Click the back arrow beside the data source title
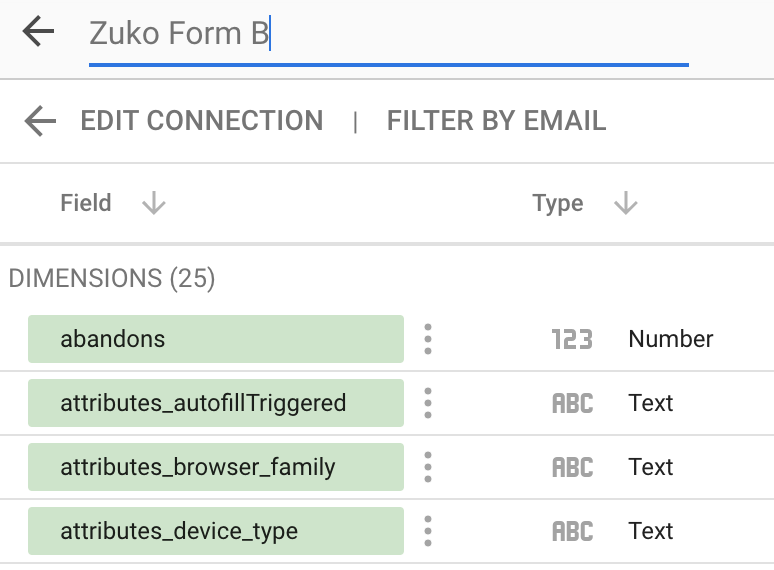 38,31
